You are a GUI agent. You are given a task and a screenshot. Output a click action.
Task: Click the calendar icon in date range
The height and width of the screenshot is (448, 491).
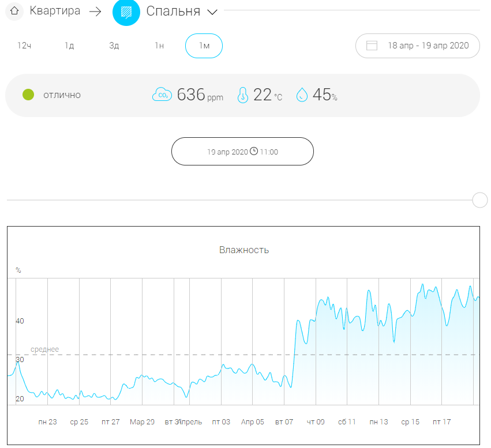(x=372, y=46)
